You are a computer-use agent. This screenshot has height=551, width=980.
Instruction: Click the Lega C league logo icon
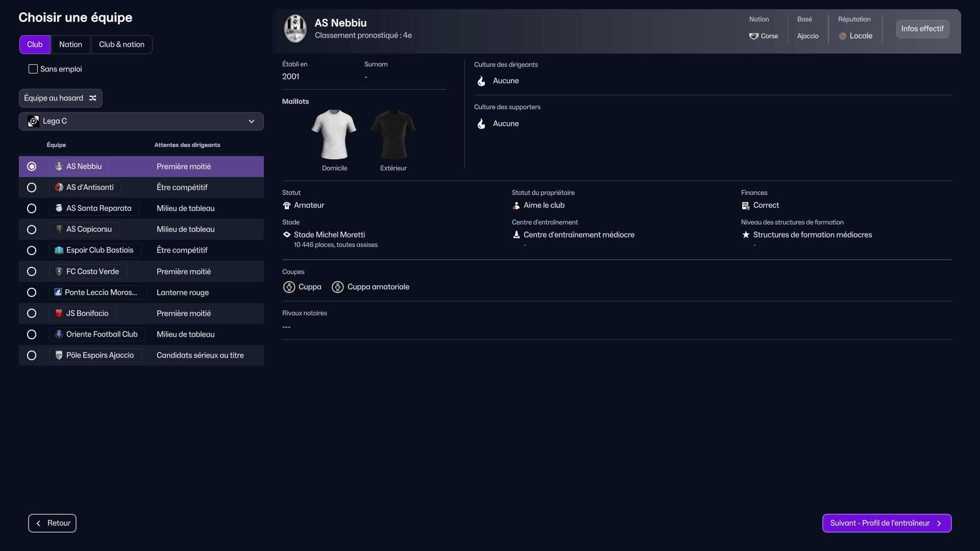[x=33, y=121]
